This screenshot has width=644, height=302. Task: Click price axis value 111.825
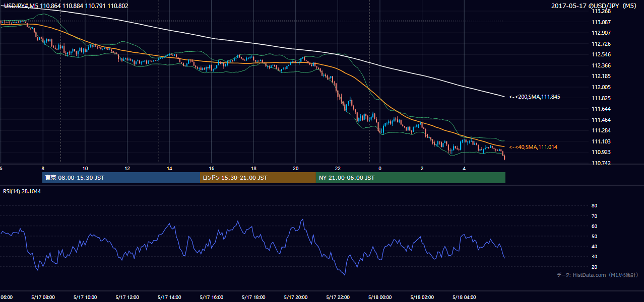point(601,98)
